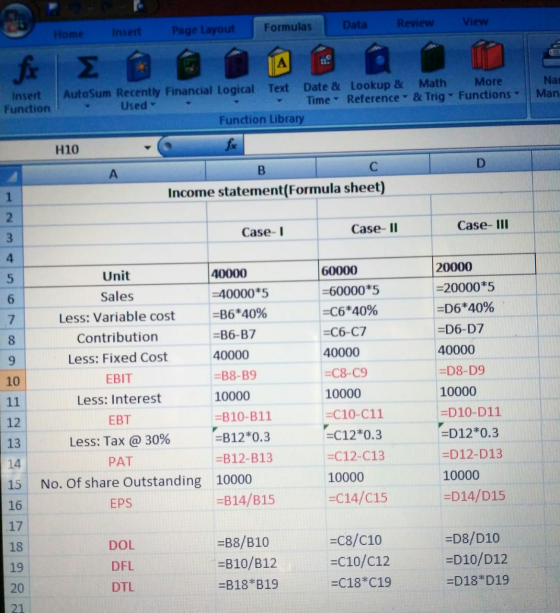Select cell with =D8-D9

coord(488,370)
